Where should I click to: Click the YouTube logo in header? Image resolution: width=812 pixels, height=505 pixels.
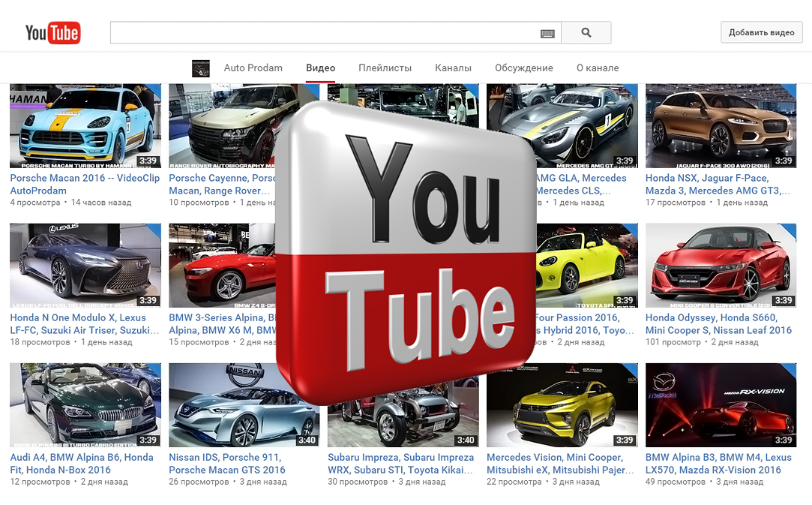tap(52, 33)
